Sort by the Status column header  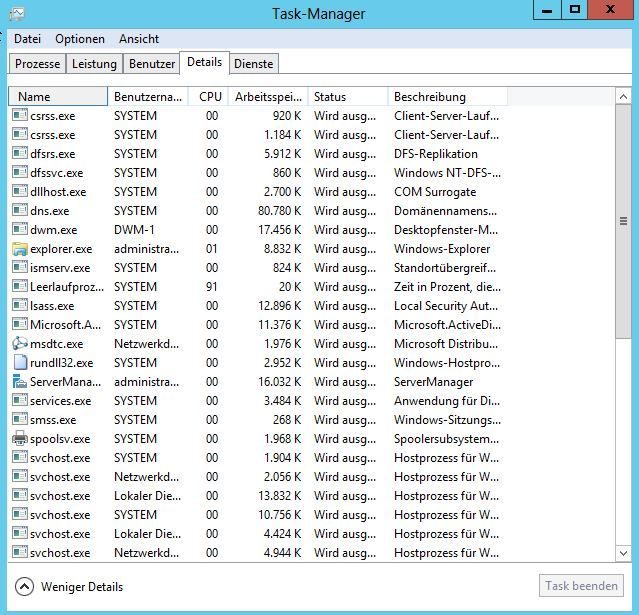tap(348, 97)
